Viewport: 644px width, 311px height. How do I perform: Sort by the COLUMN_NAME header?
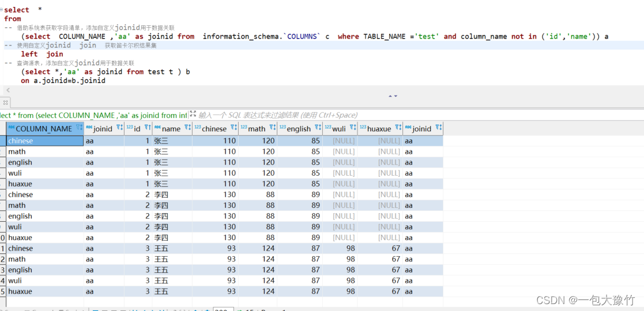coord(44,129)
